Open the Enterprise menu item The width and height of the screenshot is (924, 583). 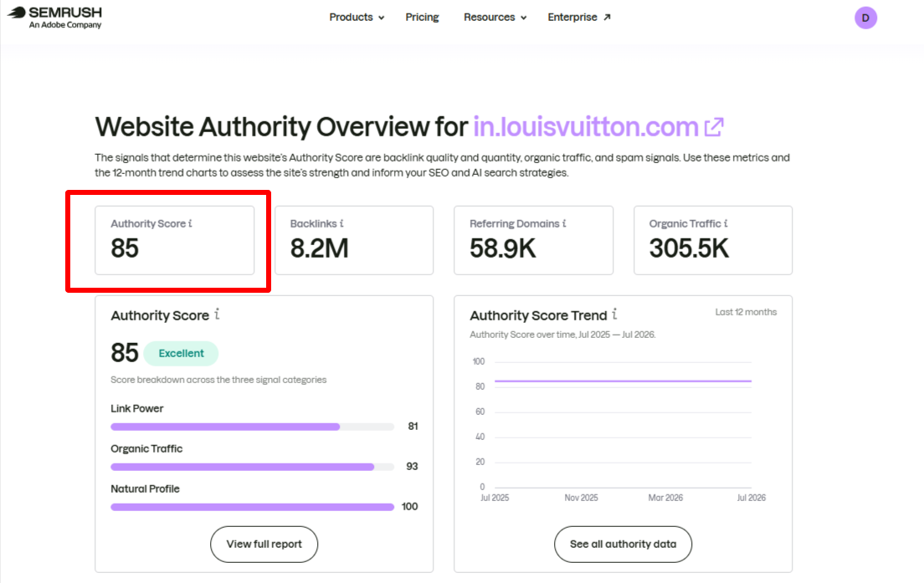pos(578,17)
